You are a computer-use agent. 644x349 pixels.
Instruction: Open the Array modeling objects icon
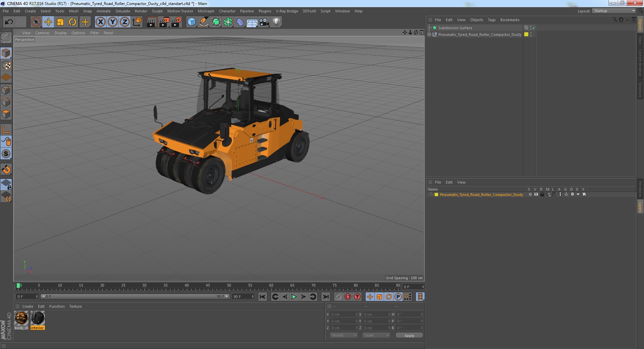pos(228,22)
